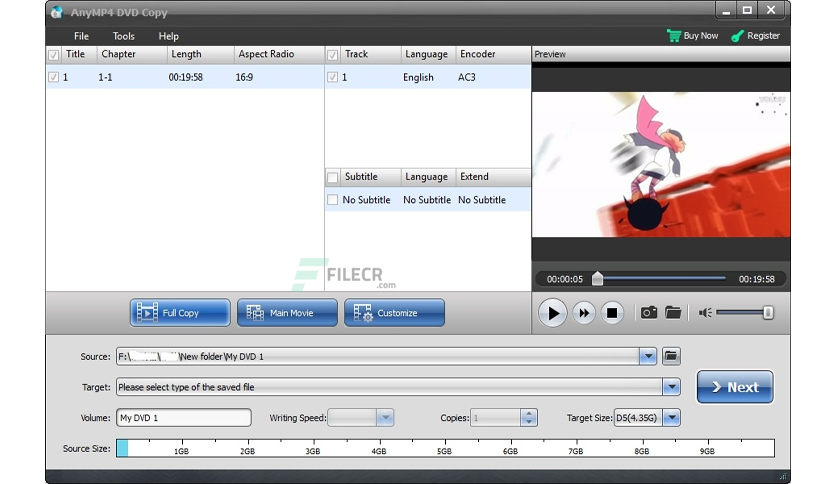The image size is (836, 484).
Task: Toggle checkbox for English audio track 1
Action: point(333,77)
